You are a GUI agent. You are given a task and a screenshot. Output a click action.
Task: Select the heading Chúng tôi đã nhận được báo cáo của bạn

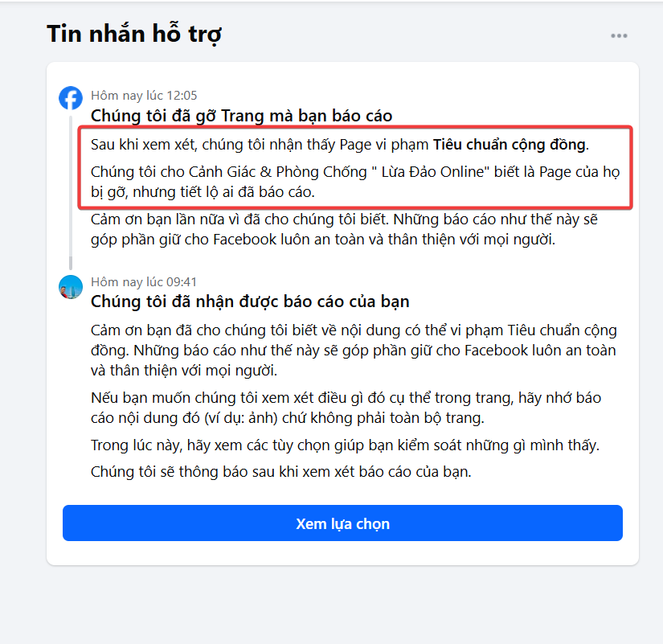250,301
